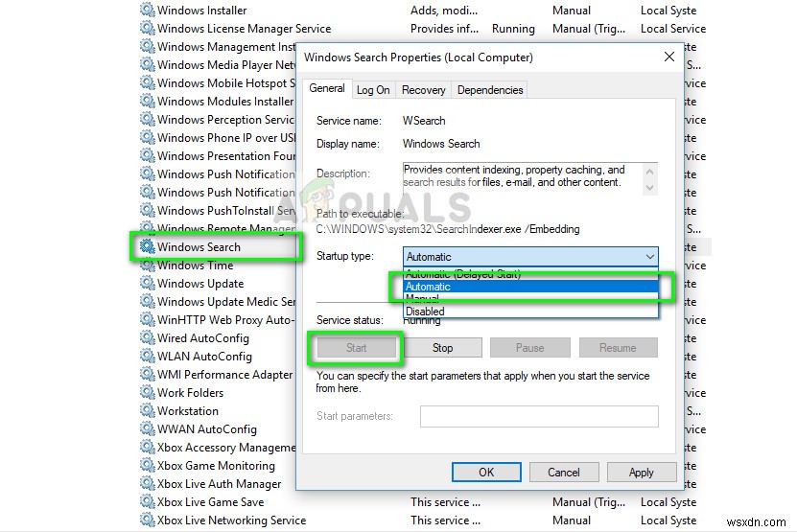Click the gear icon beside Xbox Game Monitoring
This screenshot has width=797, height=532.
(148, 466)
